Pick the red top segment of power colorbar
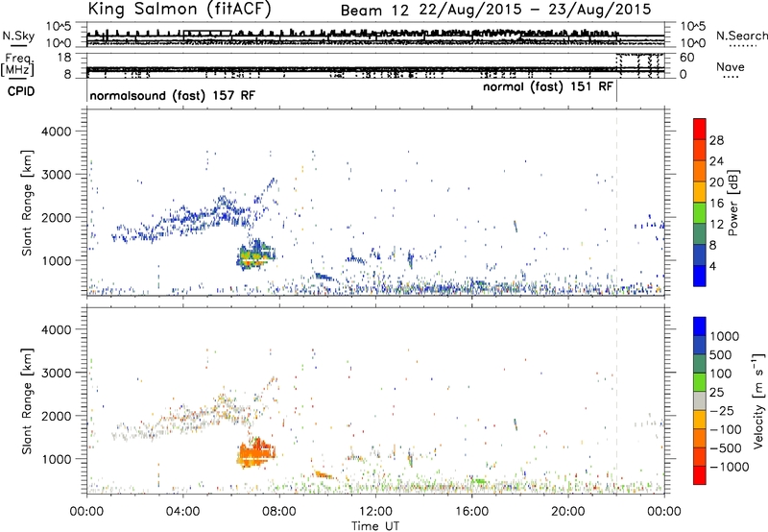Viewport: 768px width, 532px height. click(700, 129)
